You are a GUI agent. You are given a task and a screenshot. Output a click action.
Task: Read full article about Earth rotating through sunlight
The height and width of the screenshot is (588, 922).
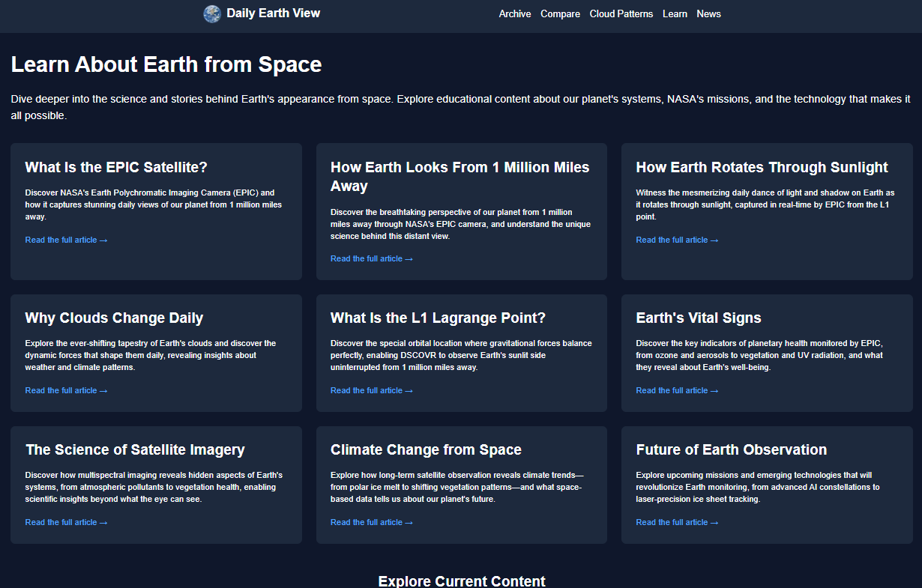coord(677,240)
